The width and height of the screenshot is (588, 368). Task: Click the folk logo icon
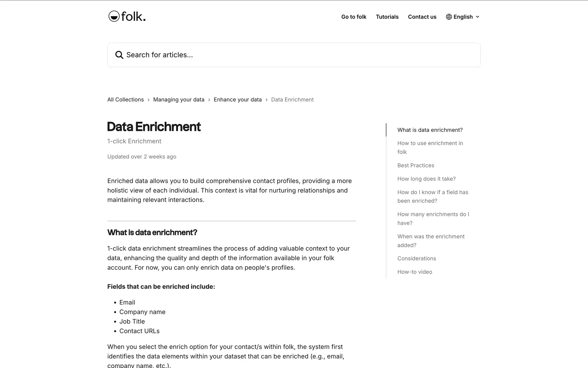coord(114,16)
